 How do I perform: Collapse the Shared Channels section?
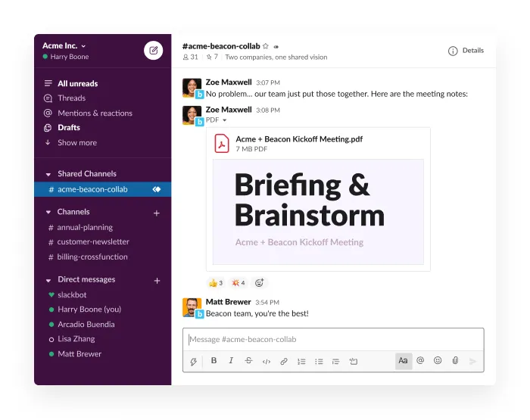point(48,174)
